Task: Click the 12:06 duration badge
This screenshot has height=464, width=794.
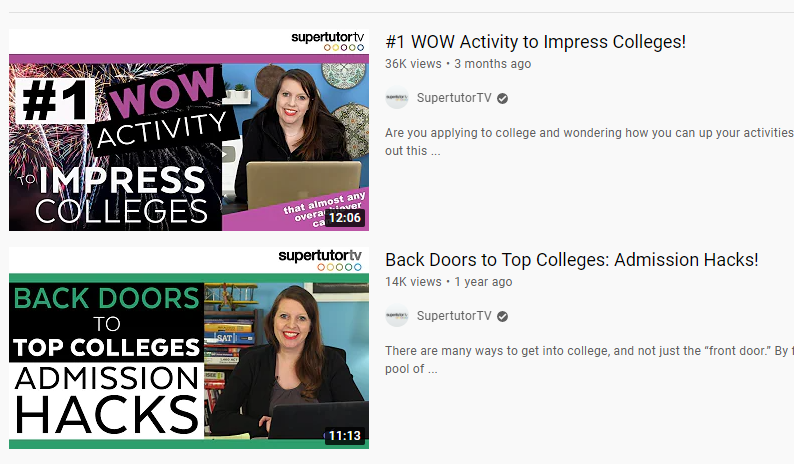Action: click(345, 218)
